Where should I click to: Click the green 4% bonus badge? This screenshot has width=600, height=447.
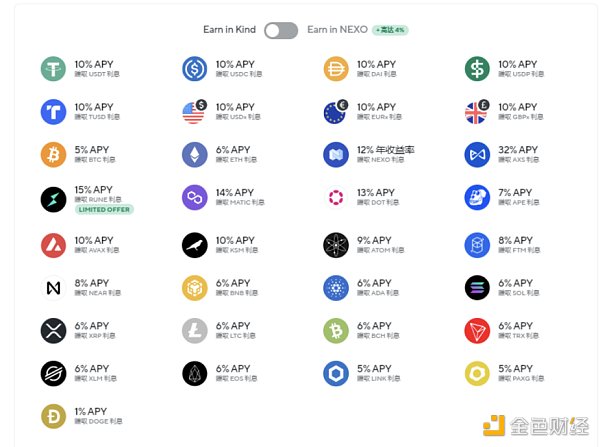tap(390, 30)
